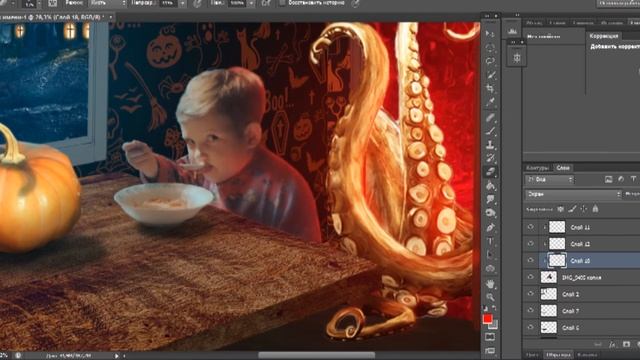Collapse the tools panel with double arrows
The width and height of the screenshot is (640, 360).
tap(487, 16)
